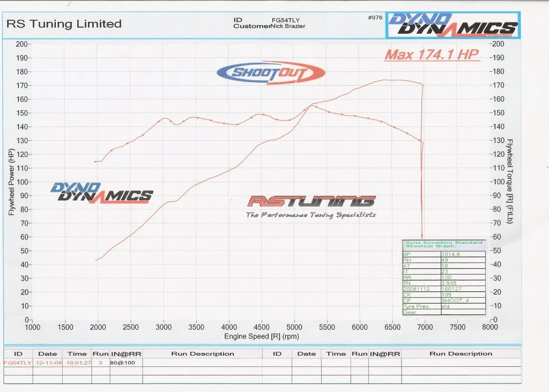Click the tagline 'The Performance Tuning Specialists'
Viewport: 549px width, 392px height.
point(311,215)
